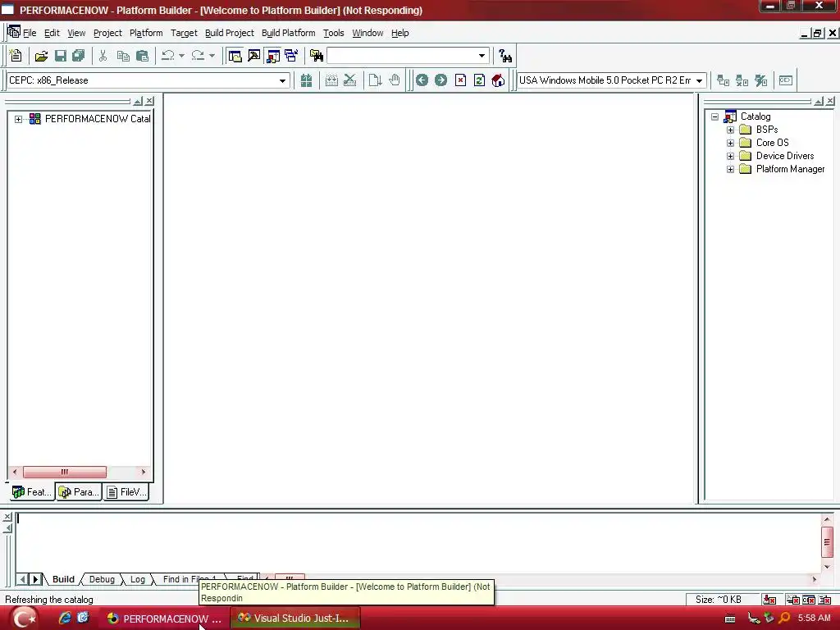Open the Tools menu
840x630 pixels.
333,33
